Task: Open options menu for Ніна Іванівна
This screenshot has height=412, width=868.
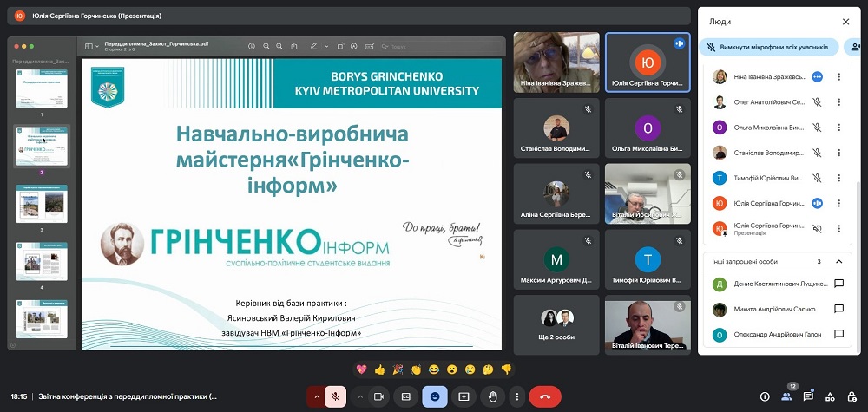Action: (x=838, y=76)
